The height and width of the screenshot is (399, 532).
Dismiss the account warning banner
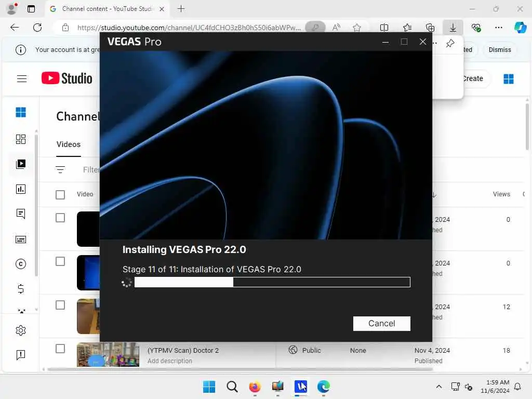coord(499,50)
